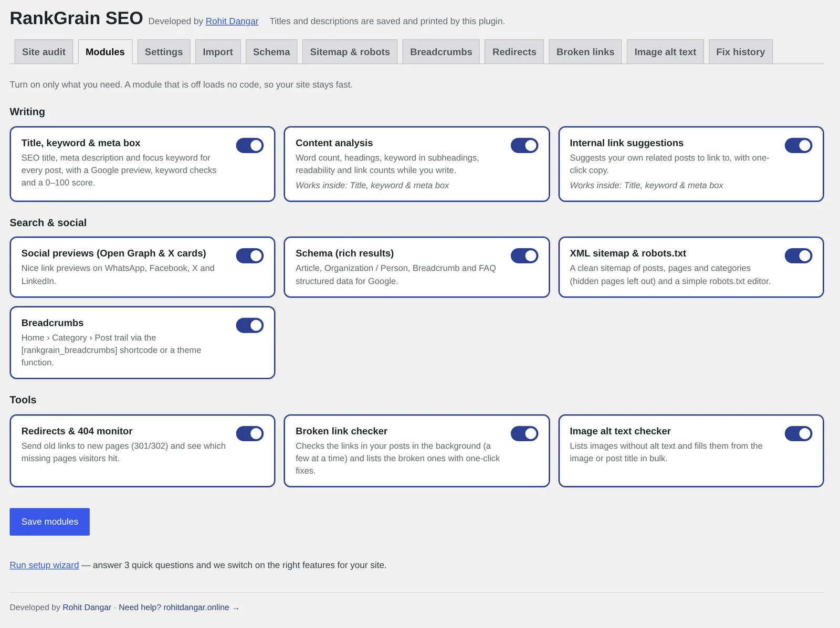This screenshot has width=840, height=628.
Task: Click the Redirects & 404 monitor title
Action: (x=77, y=431)
